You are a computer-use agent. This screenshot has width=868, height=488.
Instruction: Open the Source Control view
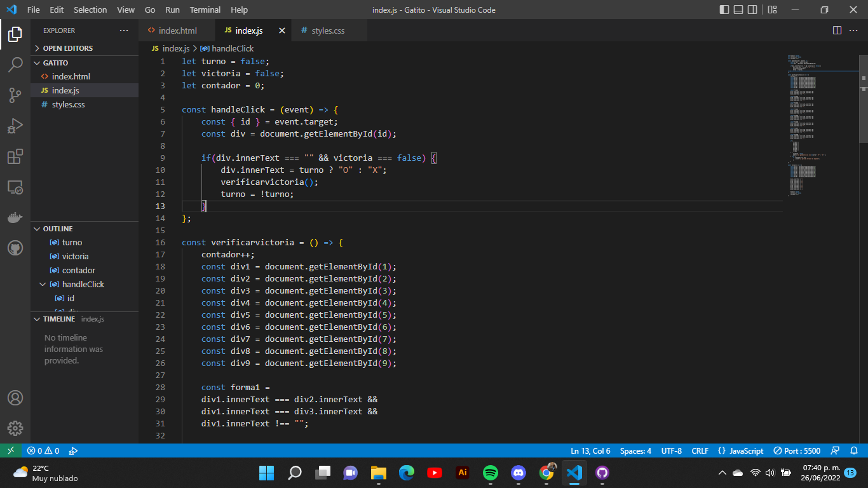[15, 95]
